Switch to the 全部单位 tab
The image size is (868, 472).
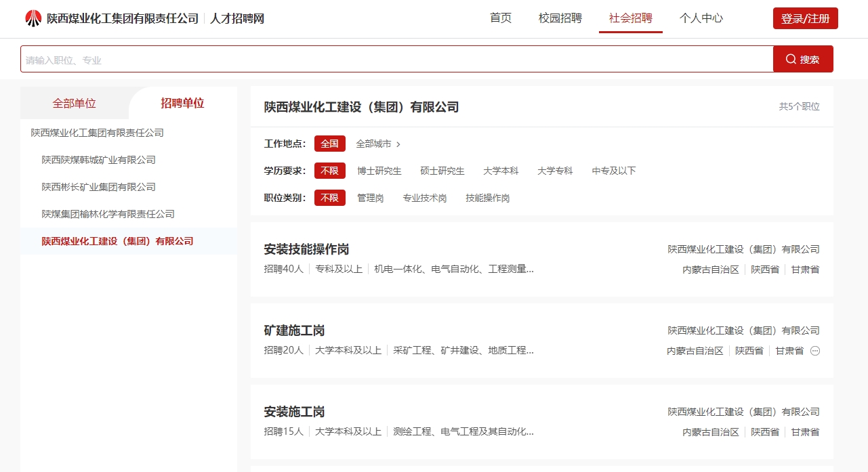[x=74, y=103]
